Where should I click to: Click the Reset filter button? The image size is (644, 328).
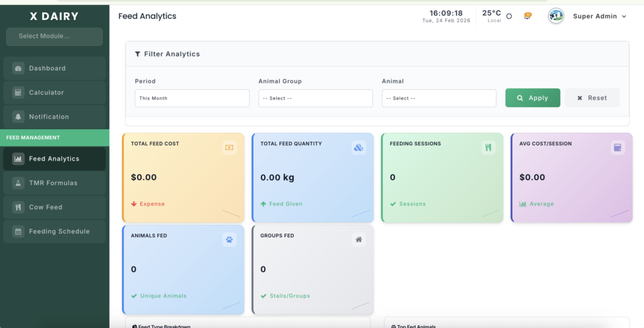click(592, 98)
